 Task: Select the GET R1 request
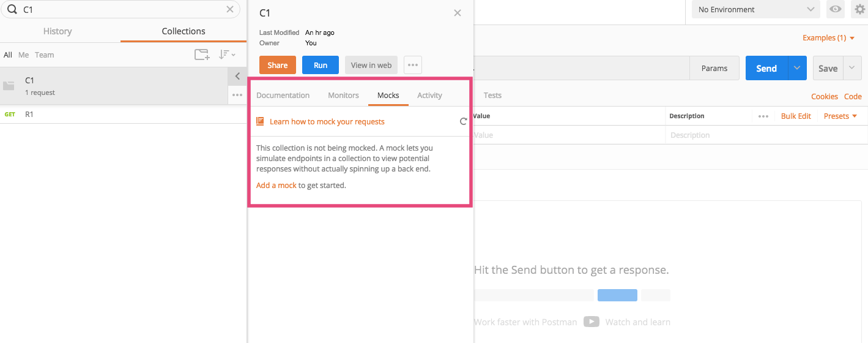(x=123, y=114)
